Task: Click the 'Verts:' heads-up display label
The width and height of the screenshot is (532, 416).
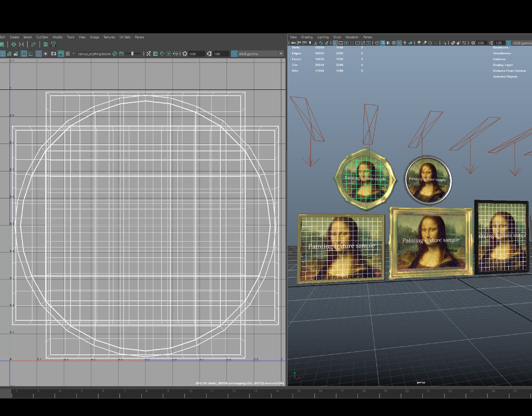Action: 296,47
